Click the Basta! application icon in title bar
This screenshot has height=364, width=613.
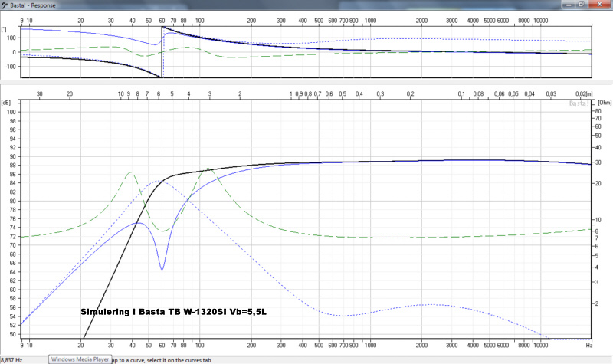click(x=5, y=5)
